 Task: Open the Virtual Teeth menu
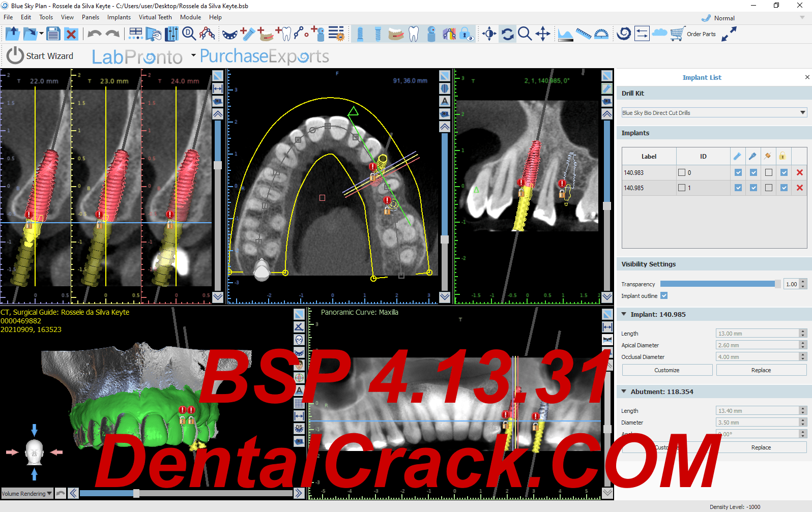point(155,17)
